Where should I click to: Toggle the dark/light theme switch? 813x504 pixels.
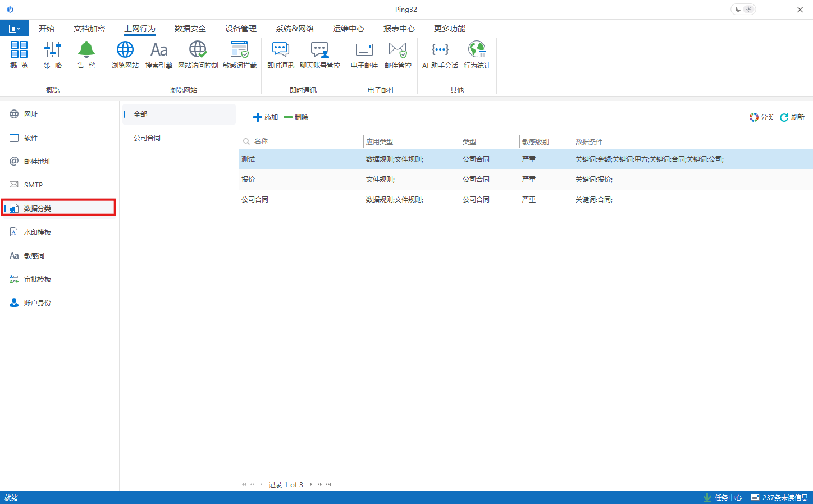pyautogui.click(x=743, y=10)
